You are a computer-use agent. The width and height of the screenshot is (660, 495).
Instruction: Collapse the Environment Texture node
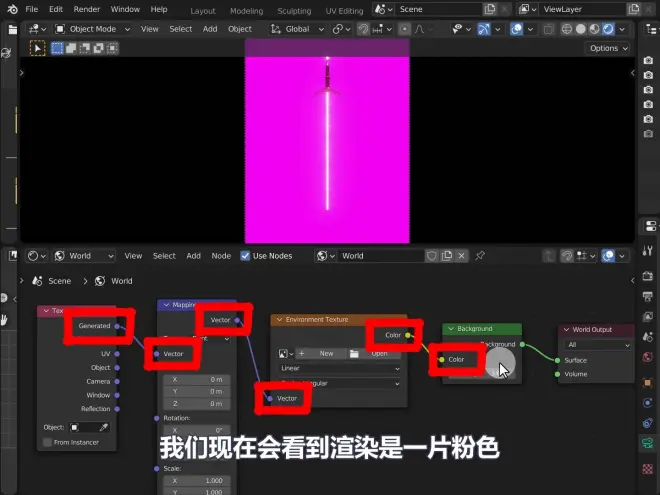pos(279,319)
